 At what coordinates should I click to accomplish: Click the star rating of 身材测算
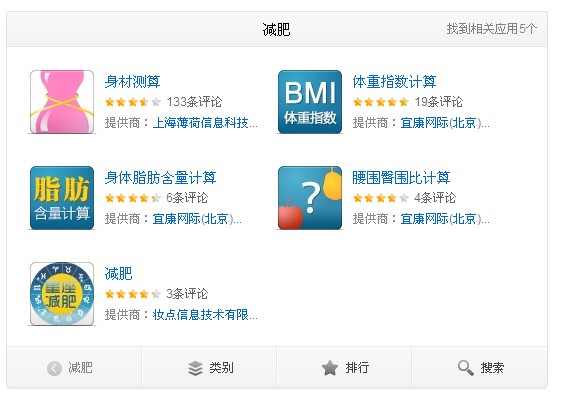133,102
